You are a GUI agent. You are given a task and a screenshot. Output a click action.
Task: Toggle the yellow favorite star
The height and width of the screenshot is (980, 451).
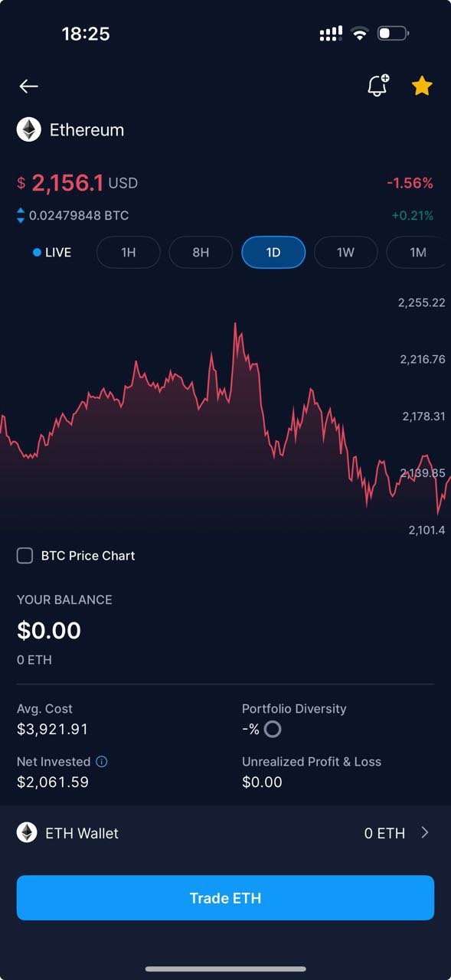point(422,86)
